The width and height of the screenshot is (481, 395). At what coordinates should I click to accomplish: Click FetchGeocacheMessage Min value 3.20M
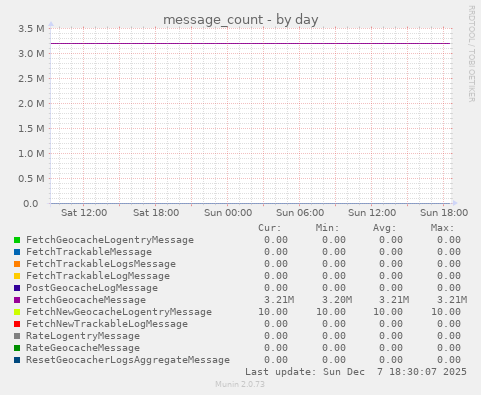(x=337, y=300)
